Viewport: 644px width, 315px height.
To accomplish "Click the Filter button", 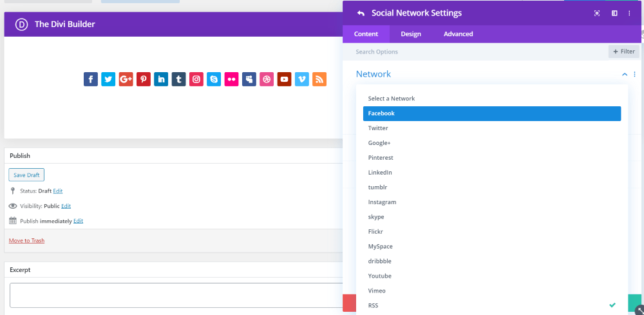I will [624, 52].
